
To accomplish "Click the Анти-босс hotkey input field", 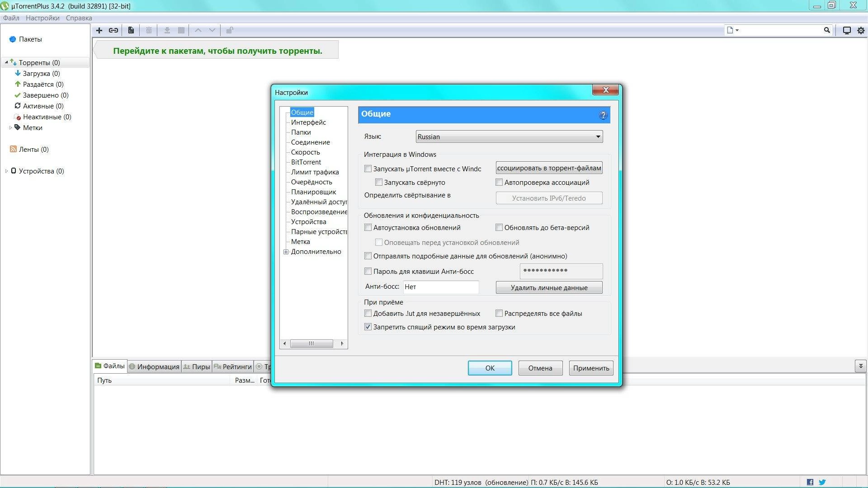I will (x=441, y=287).
